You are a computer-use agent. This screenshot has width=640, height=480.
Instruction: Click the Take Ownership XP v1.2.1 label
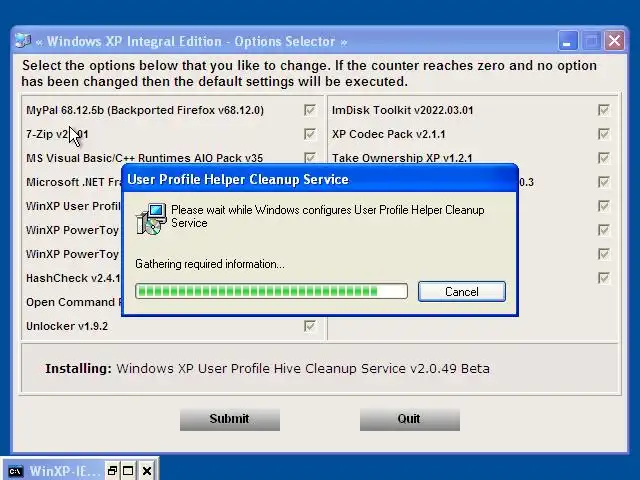click(x=402, y=158)
